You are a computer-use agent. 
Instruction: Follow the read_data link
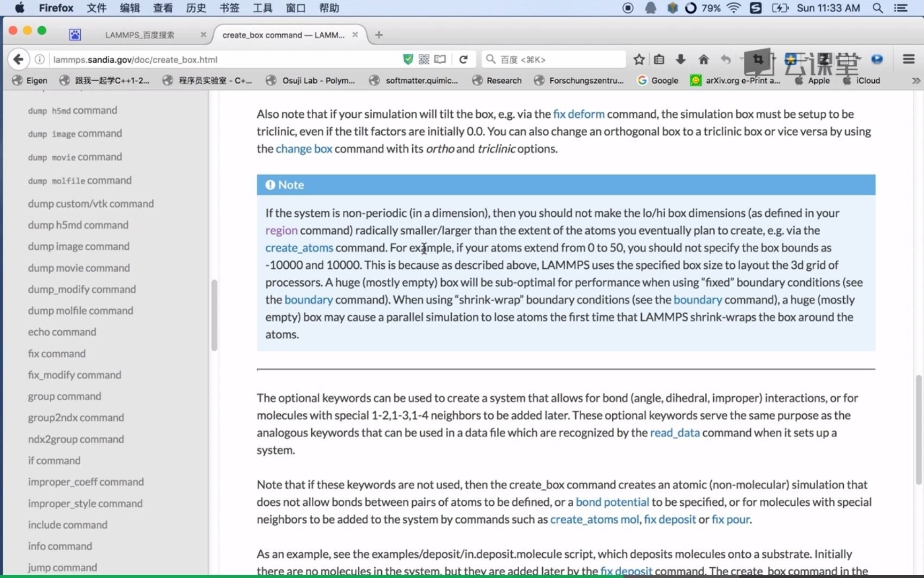tap(675, 433)
